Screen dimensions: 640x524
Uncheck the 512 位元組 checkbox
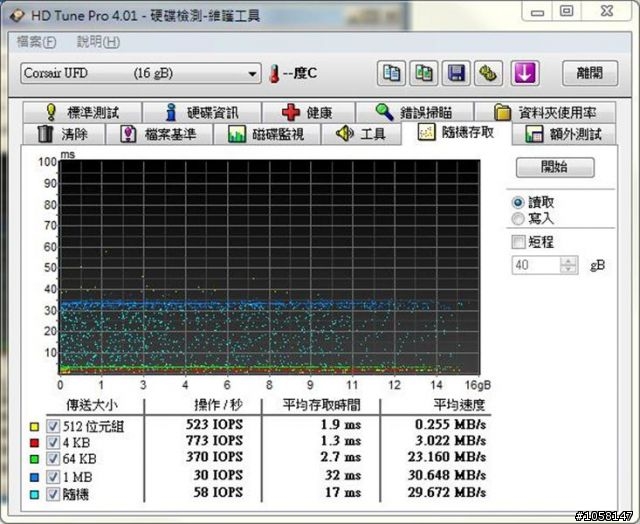(x=53, y=426)
